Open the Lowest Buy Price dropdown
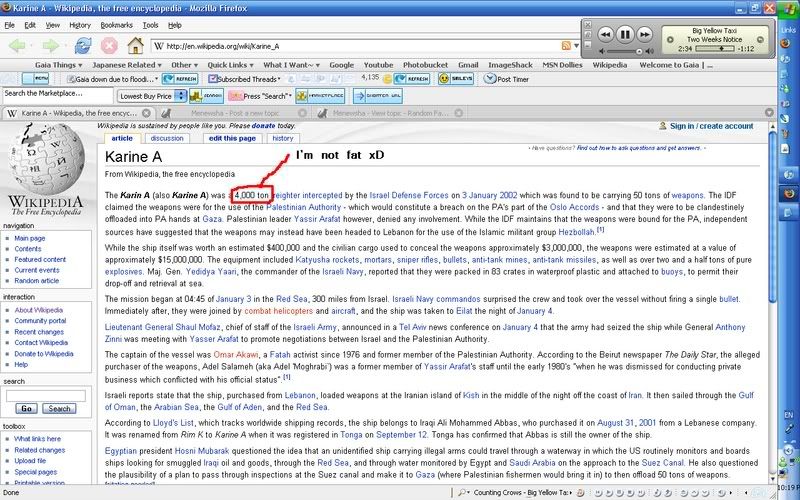Image resolution: width=800 pixels, height=500 pixels. (x=149, y=96)
